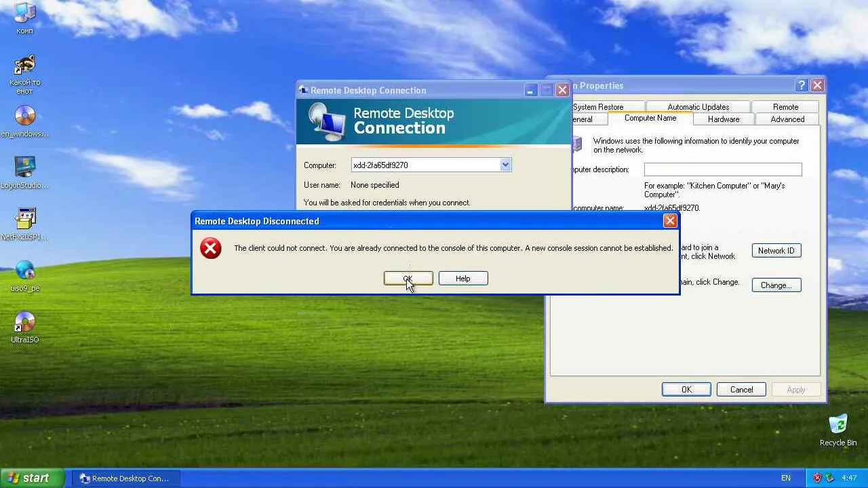Select the "комп" My Computer desktop icon
This screenshot has width=868, height=488.
click(x=24, y=18)
